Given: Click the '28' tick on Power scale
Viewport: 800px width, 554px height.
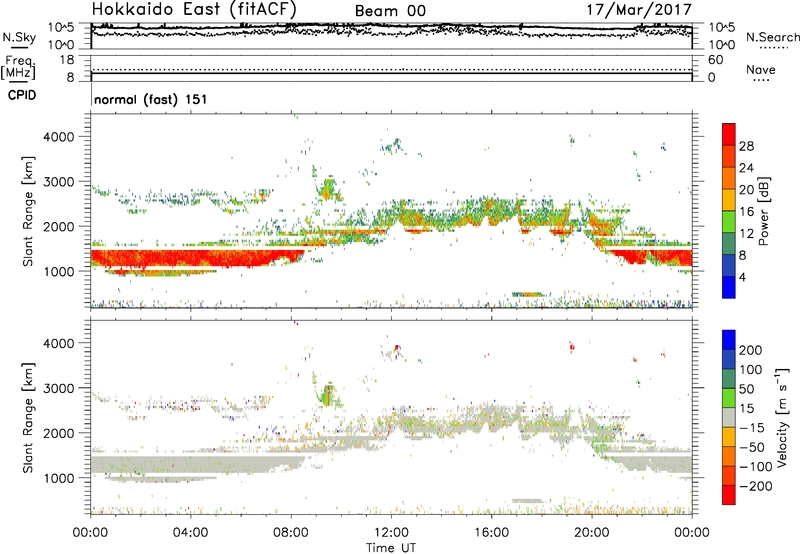Looking at the screenshot, I should pos(746,146).
